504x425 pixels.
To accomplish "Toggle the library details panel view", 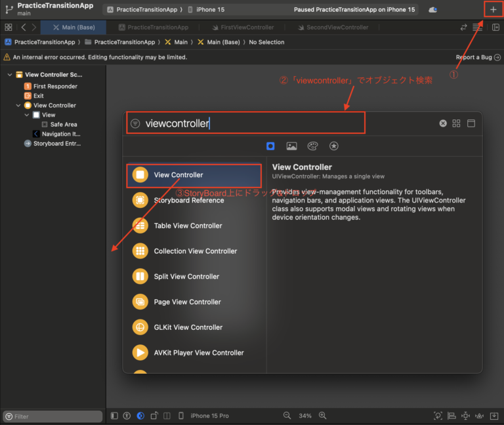I will [471, 123].
